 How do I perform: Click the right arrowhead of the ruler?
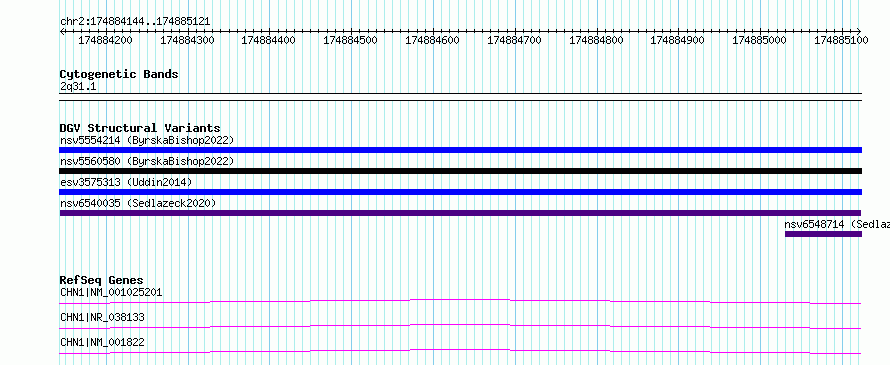pos(859,31)
